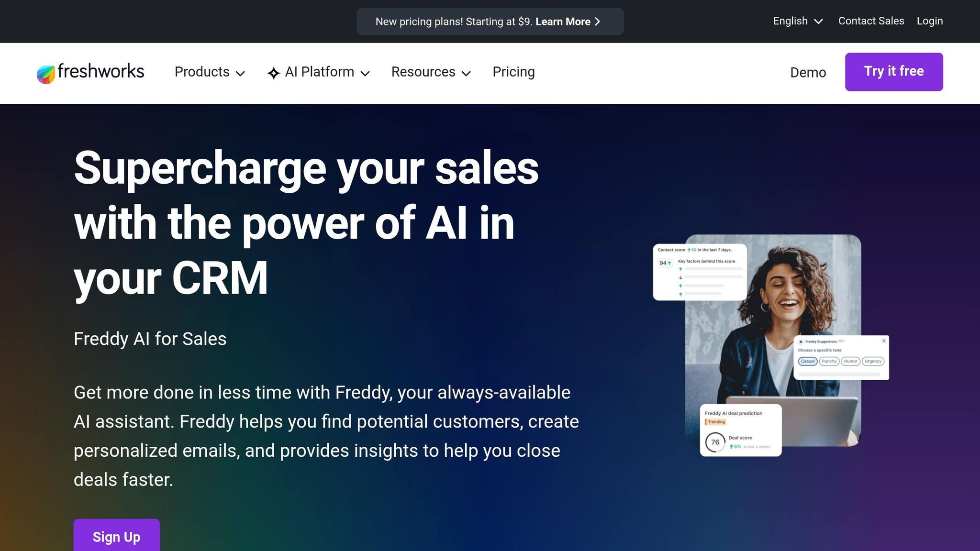This screenshot has width=980, height=551.
Task: Open the Demo link
Action: [808, 72]
